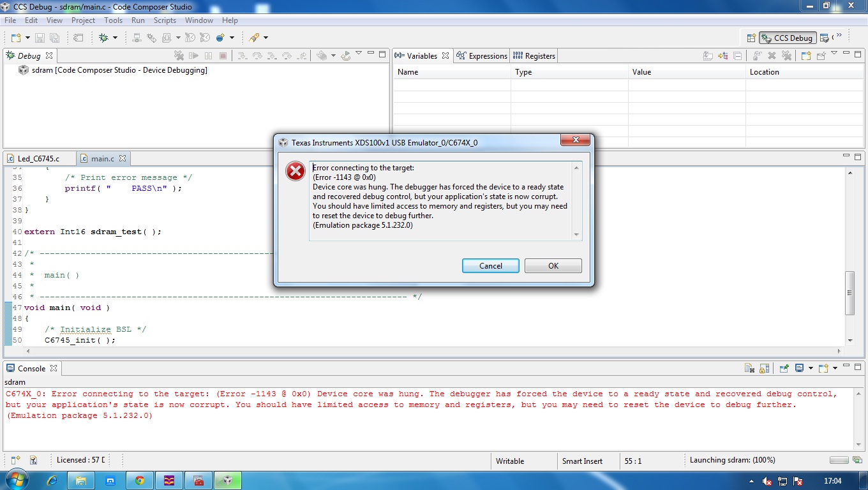868x490 pixels.
Task: Click Resume icon in Debug view
Action: point(193,56)
